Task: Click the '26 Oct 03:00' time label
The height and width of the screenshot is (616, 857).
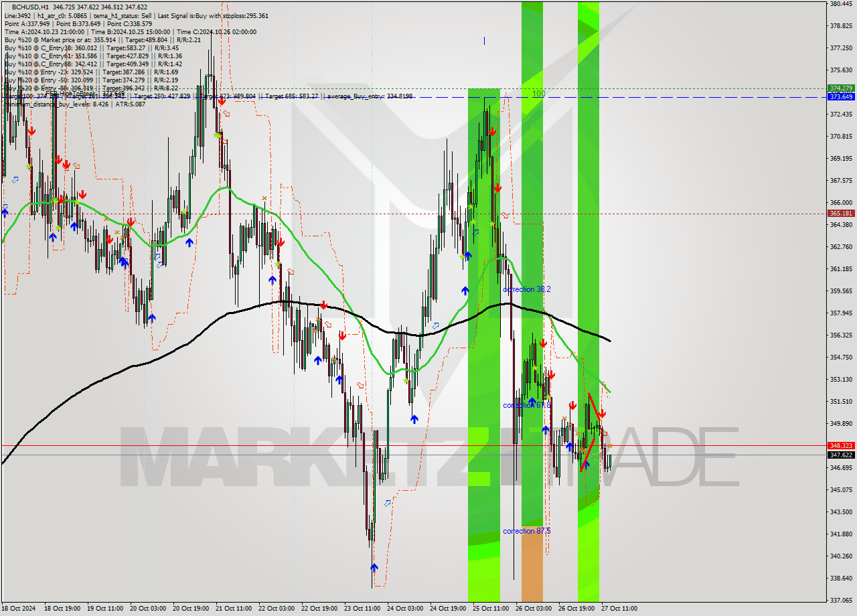Action: click(x=534, y=609)
